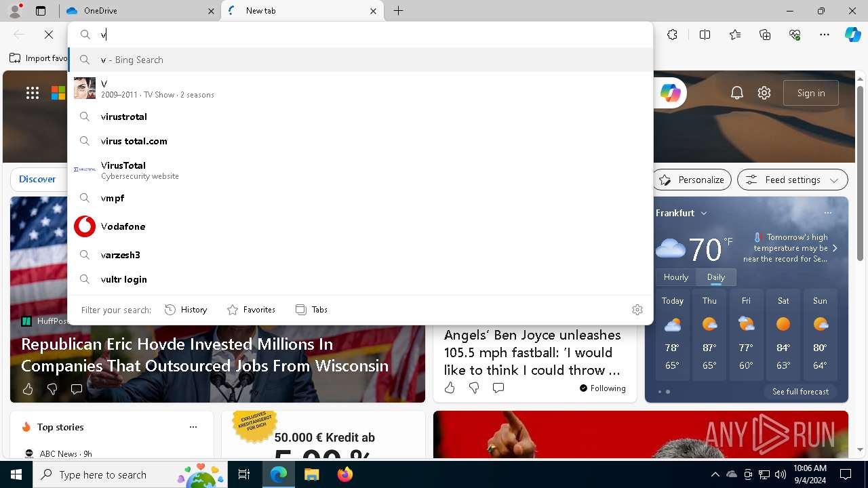Close the OneDrive tab

coord(212,11)
